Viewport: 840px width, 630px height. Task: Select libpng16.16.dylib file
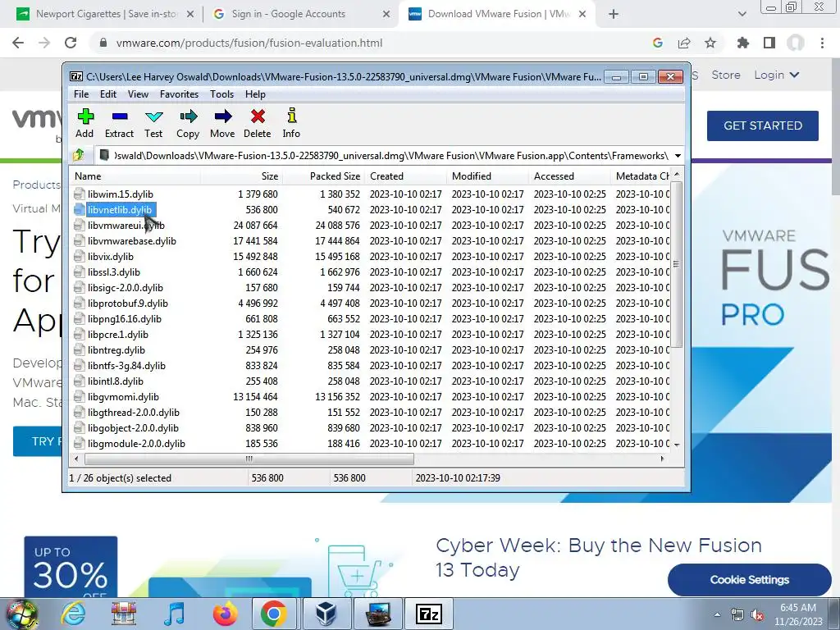[x=125, y=319]
